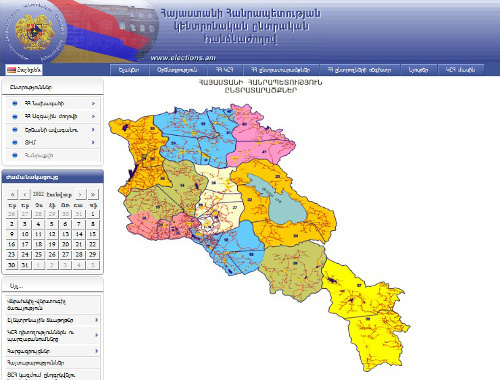Open ՀՀ Ազգային ժողովի elections link

[51, 117]
